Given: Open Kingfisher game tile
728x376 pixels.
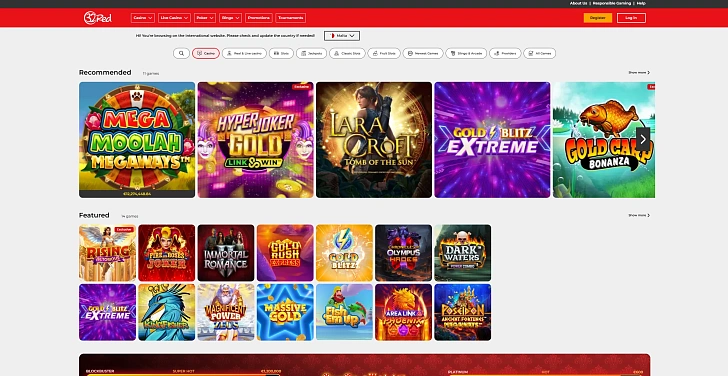Looking at the screenshot, I should (167, 312).
